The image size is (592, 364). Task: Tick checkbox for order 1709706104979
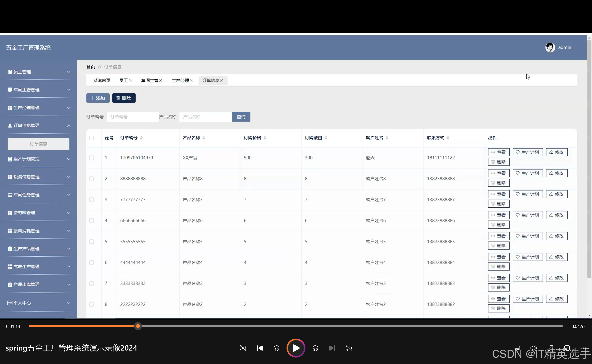point(92,158)
